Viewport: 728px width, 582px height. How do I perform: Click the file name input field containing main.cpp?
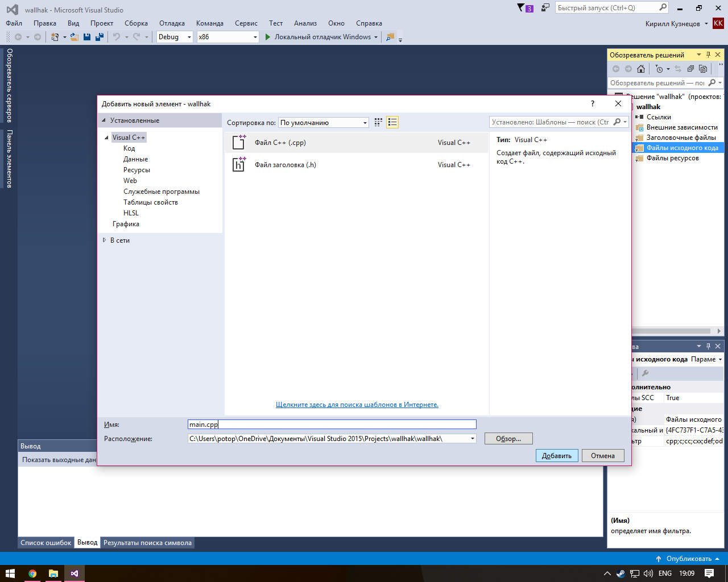coord(332,425)
